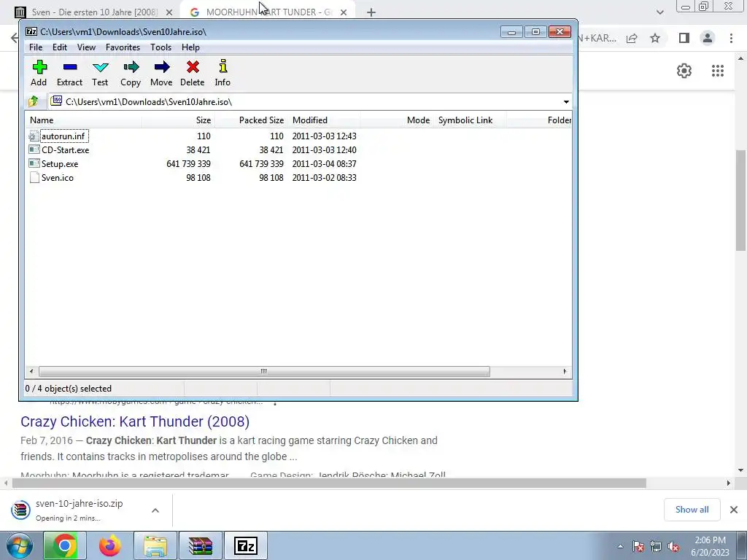
Task: Bookmark this page with the star icon
Action: tap(656, 38)
